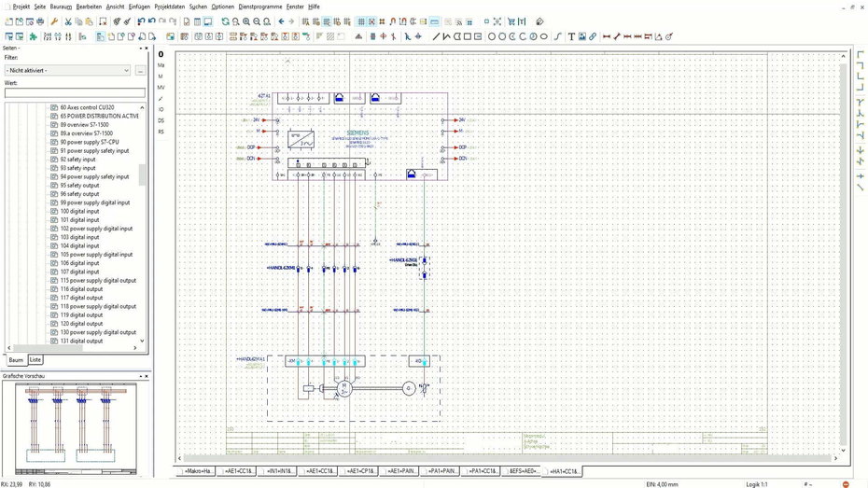
Task: Select the Line drawing tool
Action: pos(436,36)
